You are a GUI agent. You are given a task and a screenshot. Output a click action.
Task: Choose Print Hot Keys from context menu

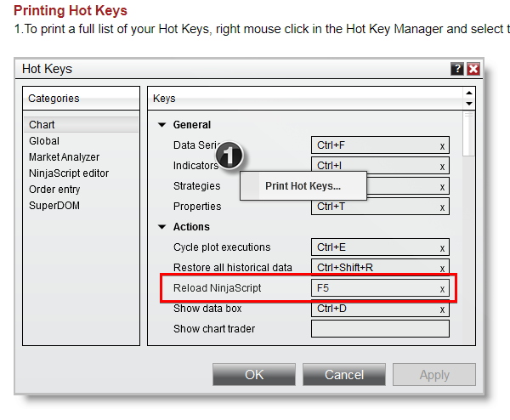(x=303, y=186)
